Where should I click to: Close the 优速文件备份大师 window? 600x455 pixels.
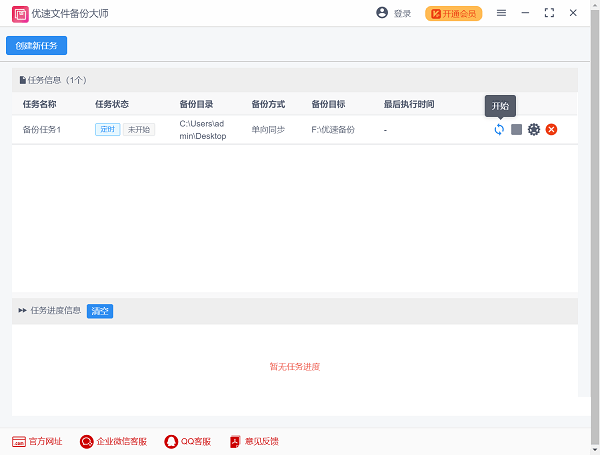point(573,13)
